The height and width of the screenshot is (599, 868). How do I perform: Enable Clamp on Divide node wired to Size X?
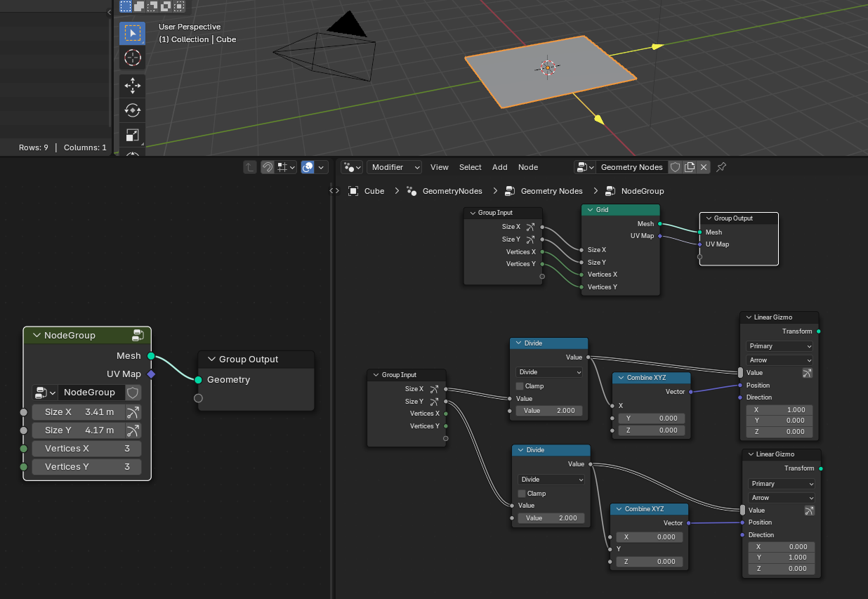click(520, 386)
